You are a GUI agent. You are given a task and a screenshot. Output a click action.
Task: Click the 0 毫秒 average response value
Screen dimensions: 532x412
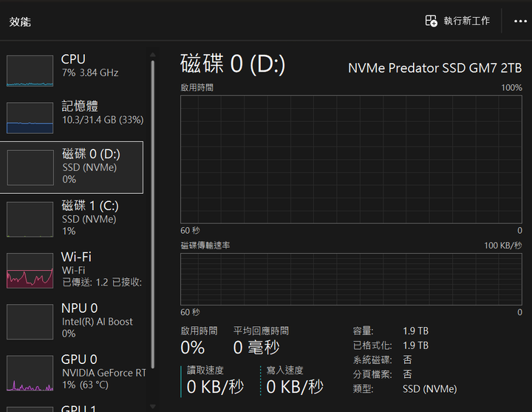256,347
